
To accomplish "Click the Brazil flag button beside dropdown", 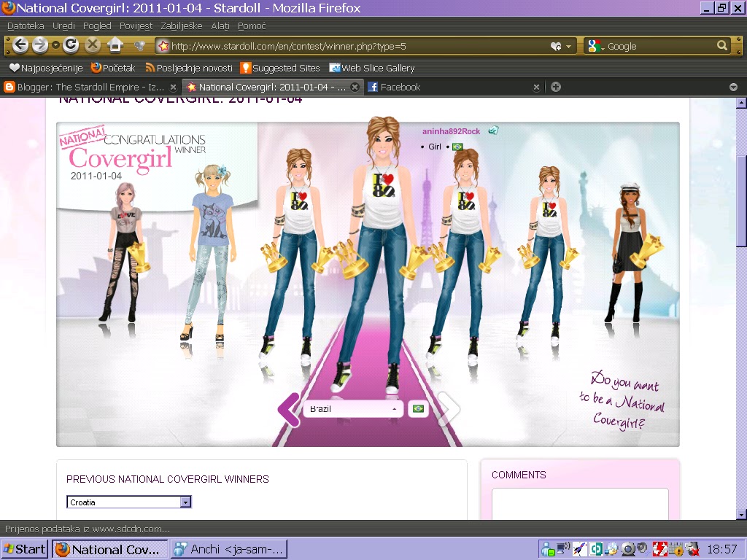I will point(418,409).
